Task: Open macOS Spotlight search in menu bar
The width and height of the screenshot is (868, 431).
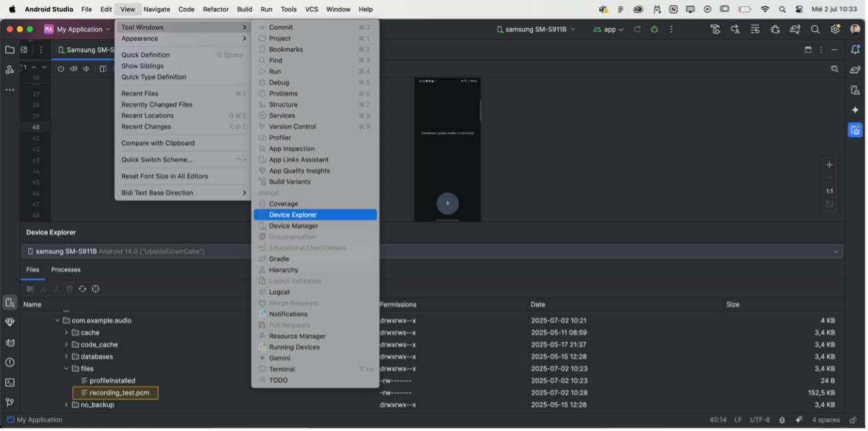Action: pyautogui.click(x=782, y=9)
